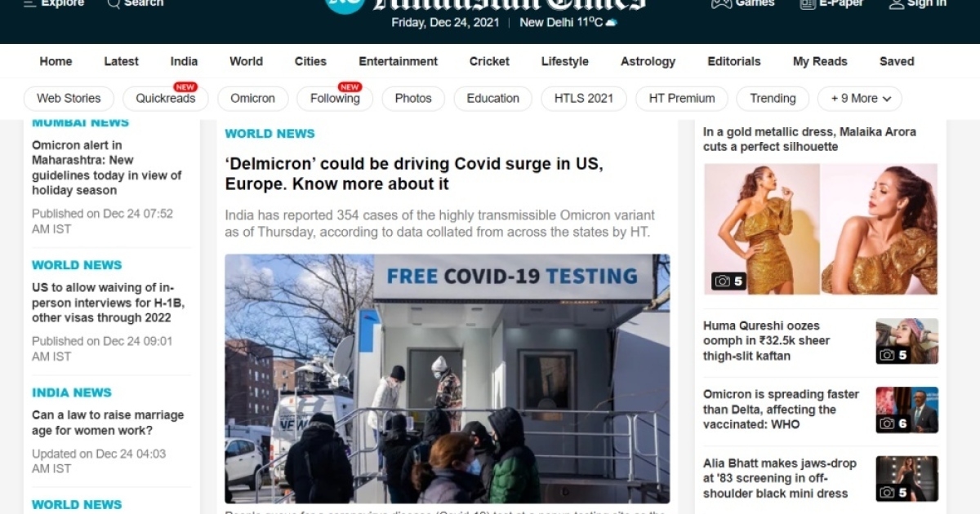
Task: Select the Cricket menu item
Action: tap(489, 61)
